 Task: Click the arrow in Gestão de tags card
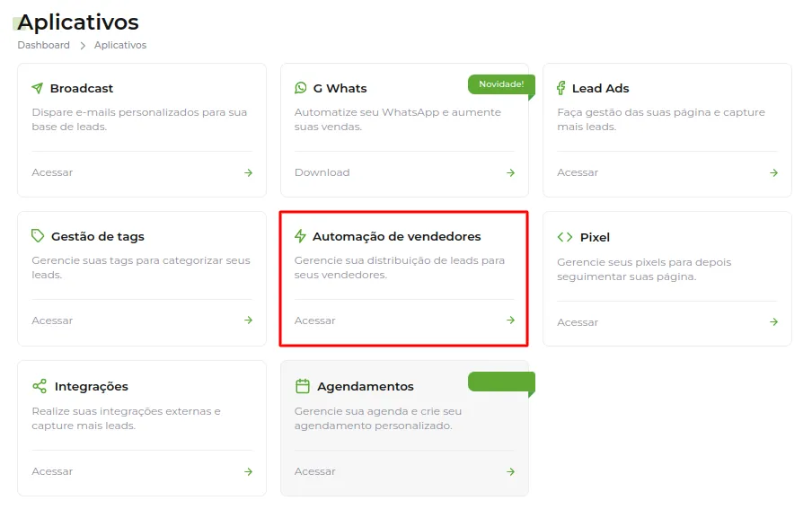249,320
